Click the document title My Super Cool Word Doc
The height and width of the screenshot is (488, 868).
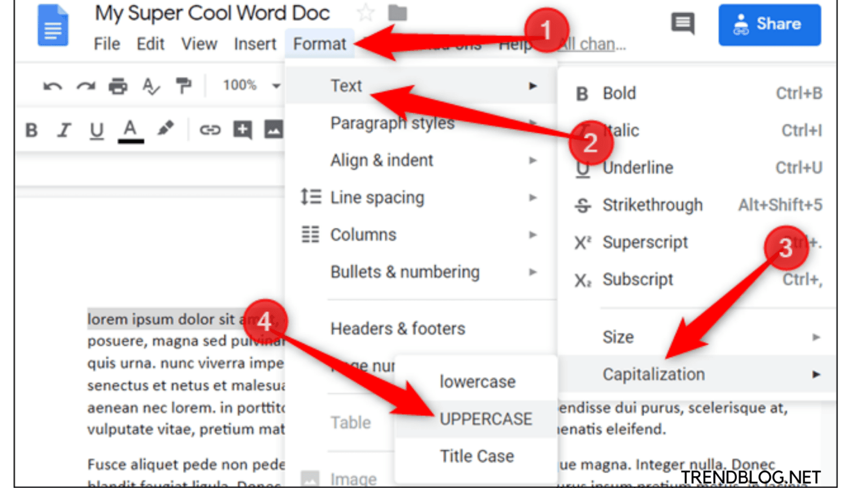click(212, 13)
